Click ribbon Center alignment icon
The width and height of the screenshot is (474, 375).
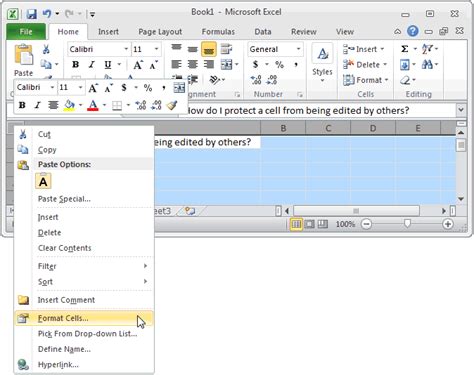click(193, 64)
